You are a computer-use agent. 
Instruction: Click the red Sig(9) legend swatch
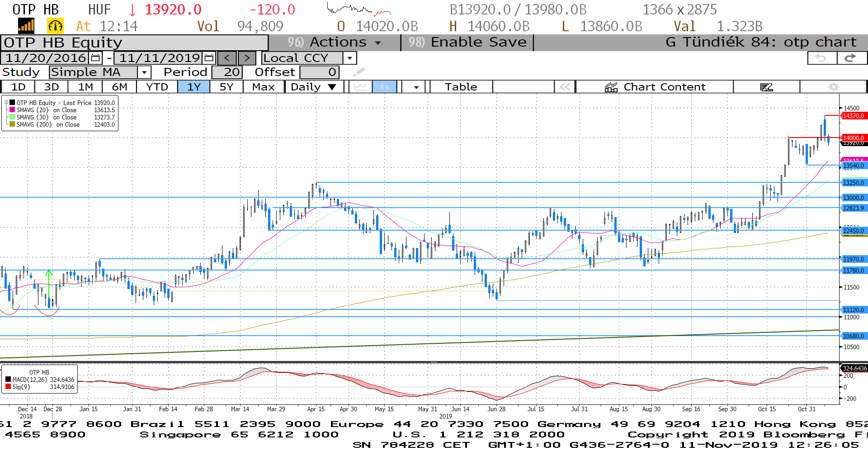[x=8, y=387]
